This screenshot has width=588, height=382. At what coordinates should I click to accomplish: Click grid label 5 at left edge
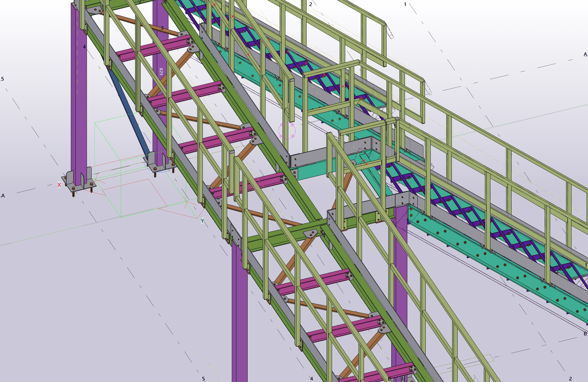tap(2, 79)
